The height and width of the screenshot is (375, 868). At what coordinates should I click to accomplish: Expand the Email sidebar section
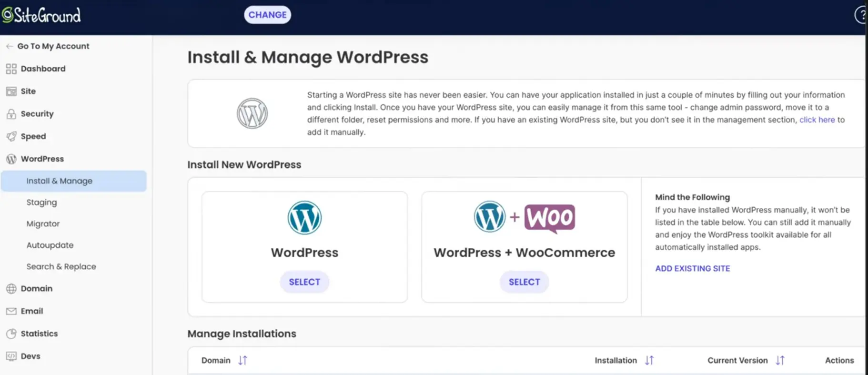[x=31, y=311]
